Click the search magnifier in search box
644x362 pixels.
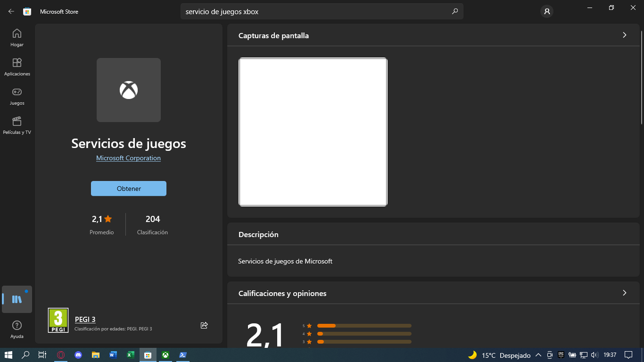454,11
